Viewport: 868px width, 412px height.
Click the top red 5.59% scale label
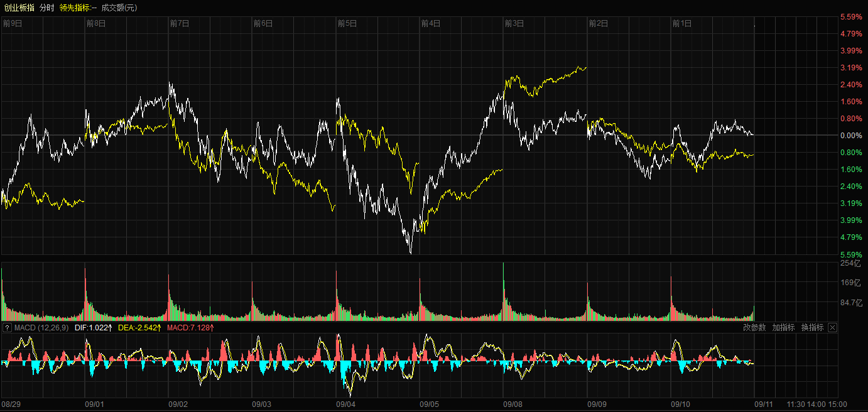[850, 17]
